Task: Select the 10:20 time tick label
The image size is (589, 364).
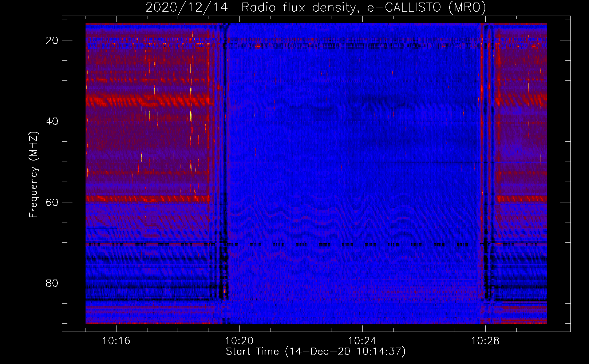Action: pyautogui.click(x=239, y=341)
